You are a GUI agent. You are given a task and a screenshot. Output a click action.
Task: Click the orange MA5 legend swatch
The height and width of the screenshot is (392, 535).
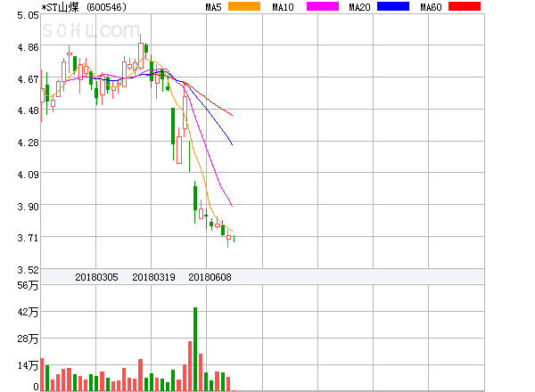pos(244,6)
